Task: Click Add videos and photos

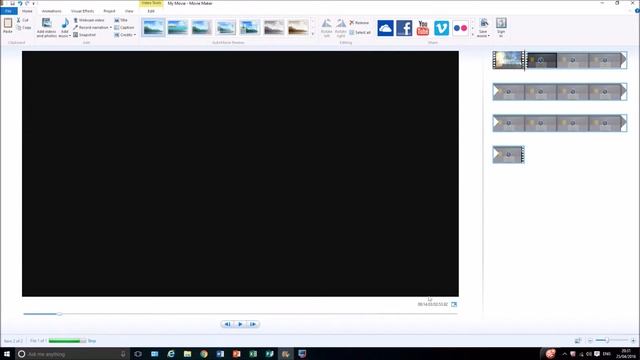Action: [x=47, y=28]
